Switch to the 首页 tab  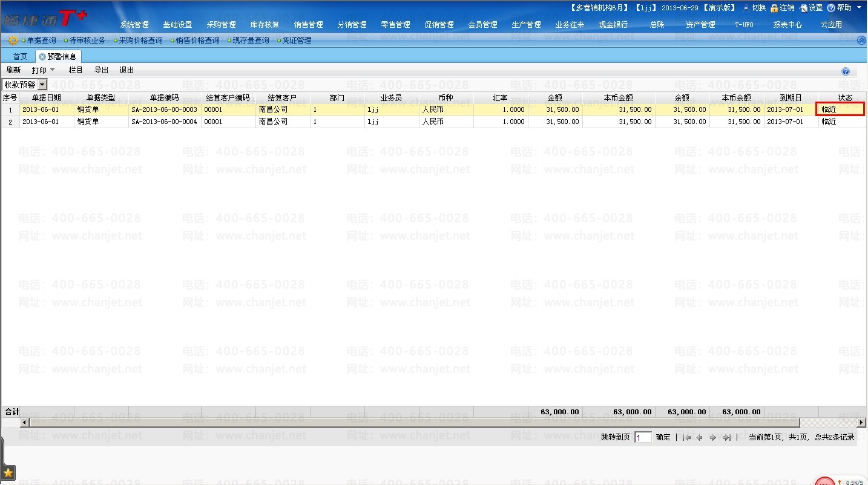point(20,57)
